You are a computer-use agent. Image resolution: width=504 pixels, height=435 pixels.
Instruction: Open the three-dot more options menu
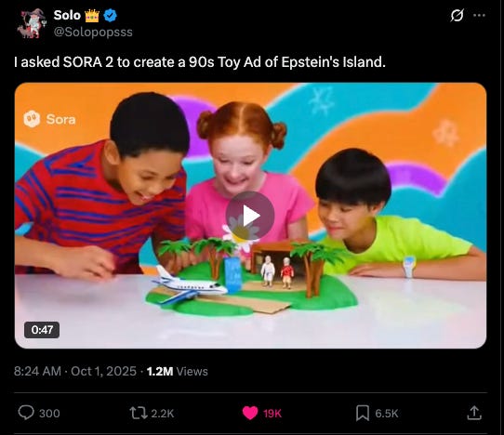tap(479, 15)
